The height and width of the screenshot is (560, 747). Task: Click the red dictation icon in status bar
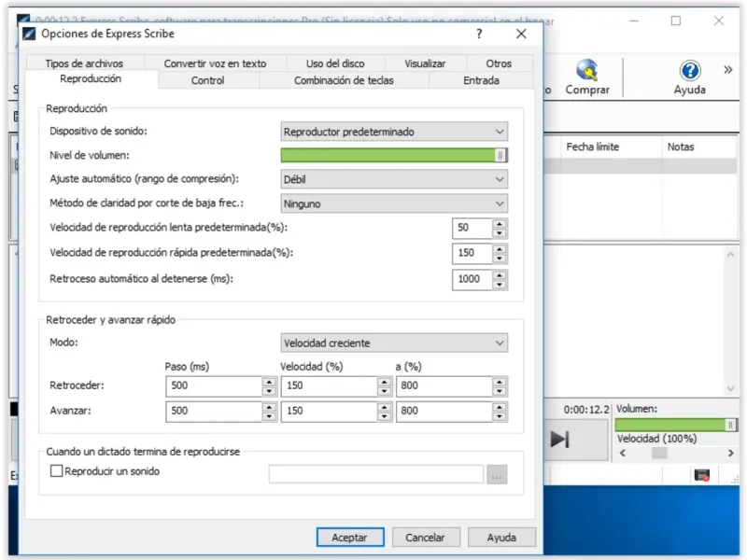tap(702, 475)
